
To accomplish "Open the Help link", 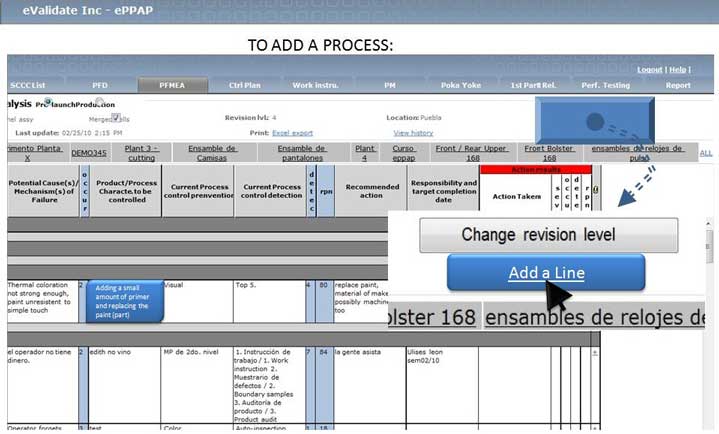I will [677, 70].
